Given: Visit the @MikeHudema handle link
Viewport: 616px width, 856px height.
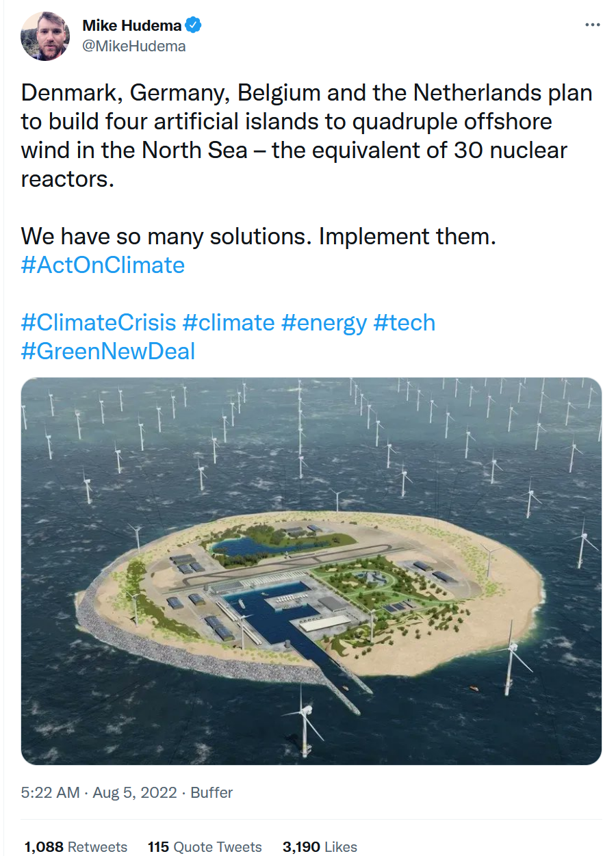Looking at the screenshot, I should coord(133,47).
